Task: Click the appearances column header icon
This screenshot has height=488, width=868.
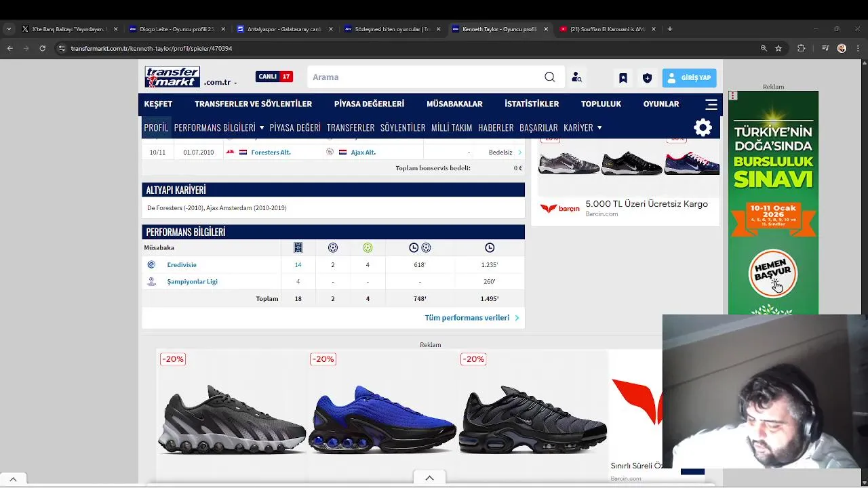Action: (298, 248)
